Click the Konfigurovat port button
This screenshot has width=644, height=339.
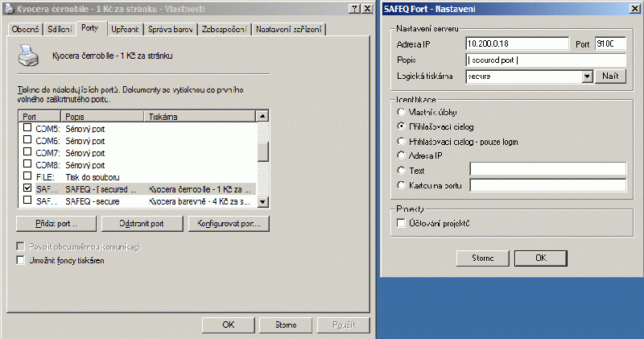click(229, 224)
